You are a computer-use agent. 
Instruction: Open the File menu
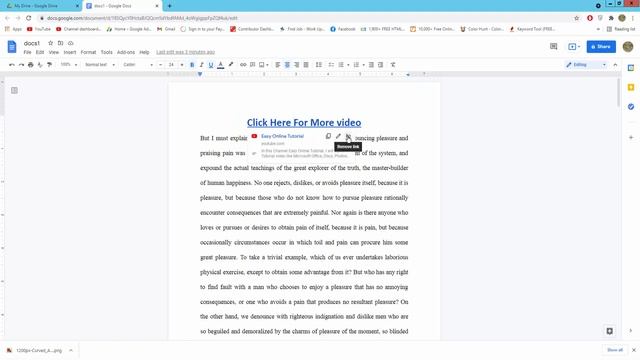click(27, 52)
